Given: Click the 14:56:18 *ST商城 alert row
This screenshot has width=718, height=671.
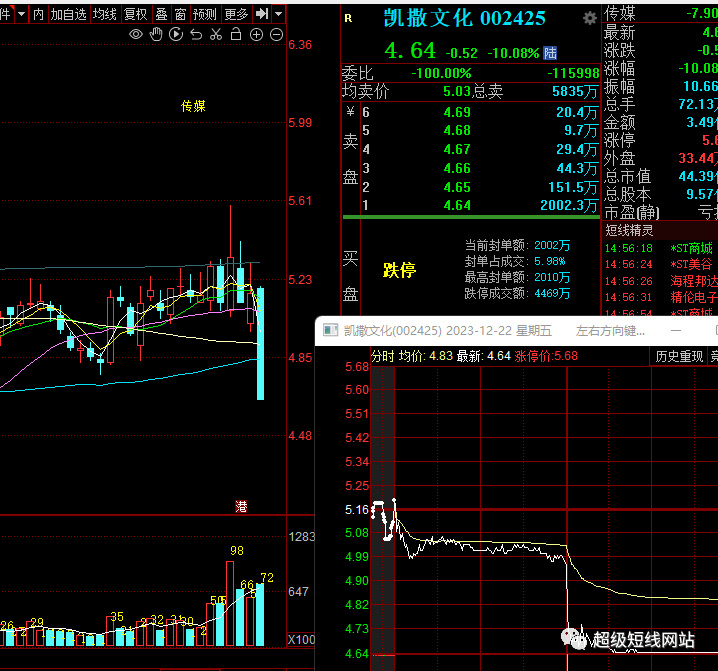Looking at the screenshot, I should point(659,248).
